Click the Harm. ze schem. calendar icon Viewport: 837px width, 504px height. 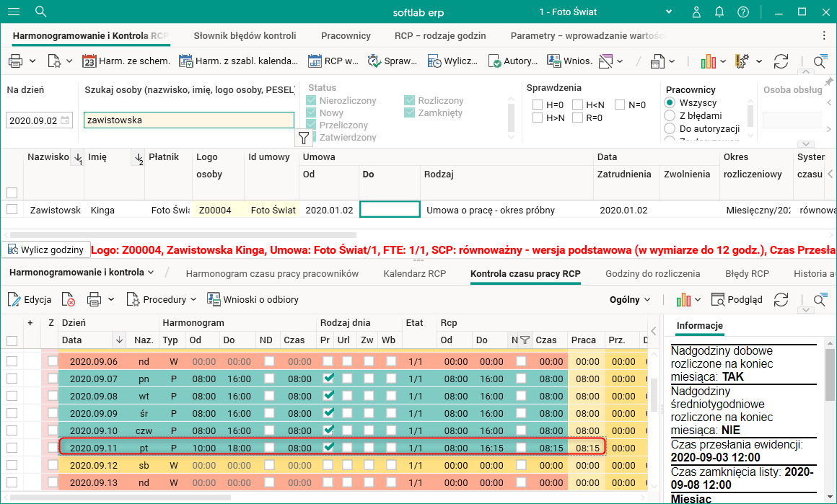click(x=89, y=61)
